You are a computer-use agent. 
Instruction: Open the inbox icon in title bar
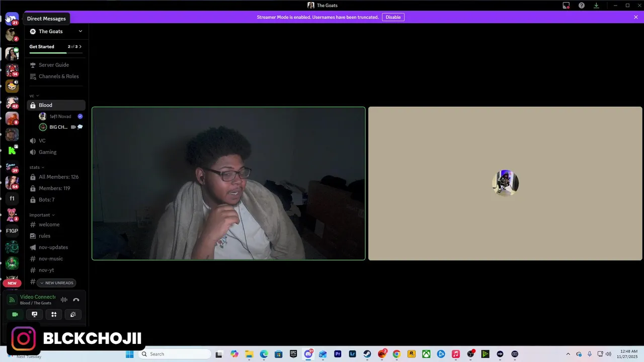(x=566, y=6)
